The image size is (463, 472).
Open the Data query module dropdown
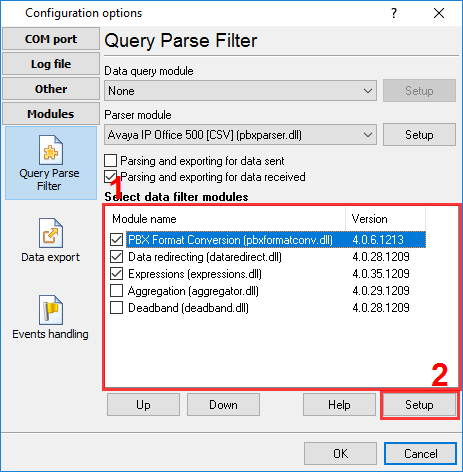pyautogui.click(x=240, y=91)
